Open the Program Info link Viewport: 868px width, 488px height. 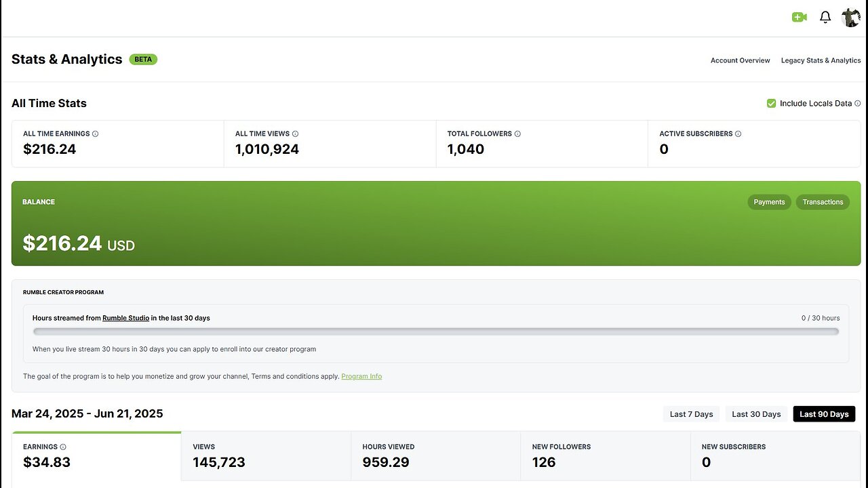[x=361, y=376]
